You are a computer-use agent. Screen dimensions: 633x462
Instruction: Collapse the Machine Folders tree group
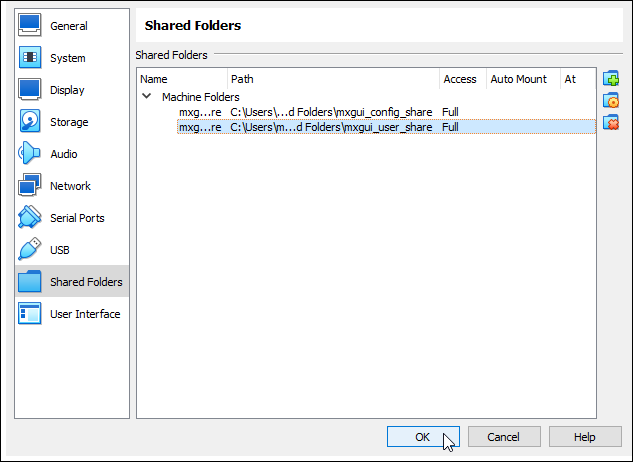point(147,97)
